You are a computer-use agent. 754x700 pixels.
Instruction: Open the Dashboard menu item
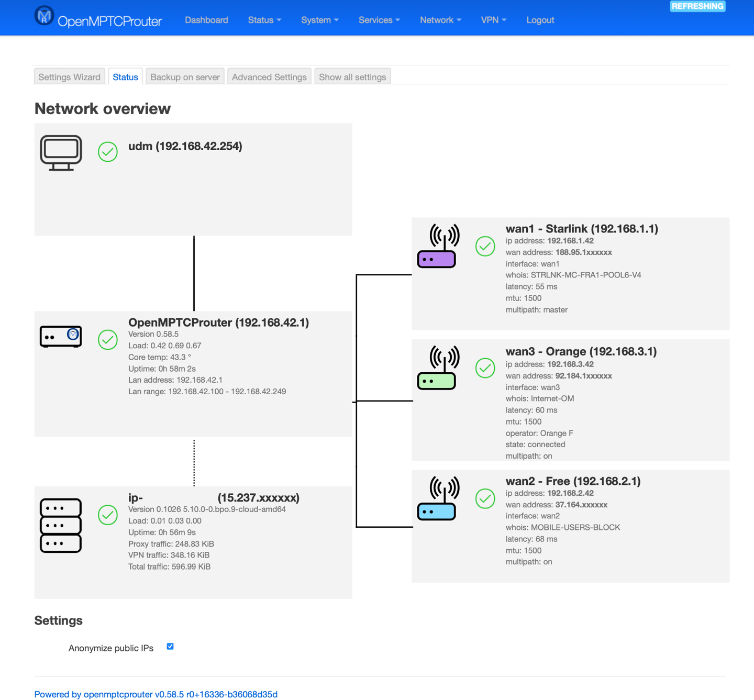tap(206, 20)
